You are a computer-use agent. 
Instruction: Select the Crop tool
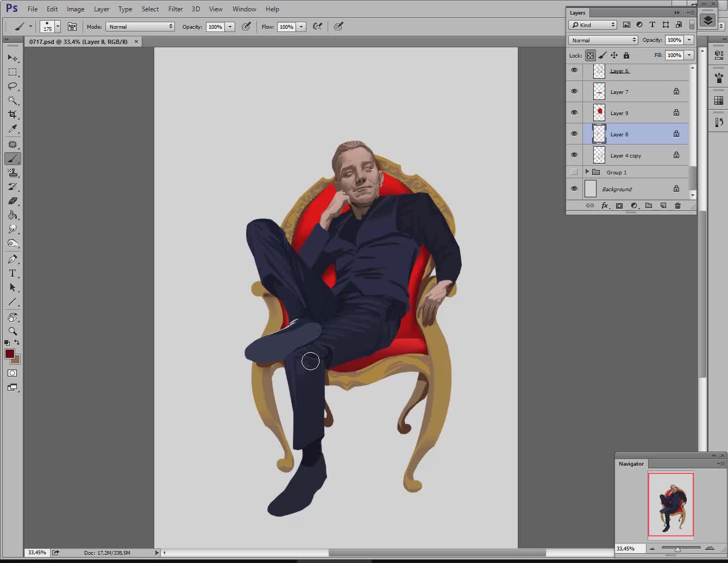12,115
